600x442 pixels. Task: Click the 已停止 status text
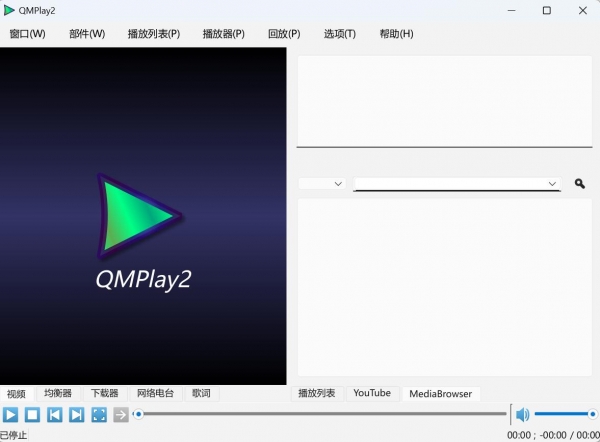[13, 435]
